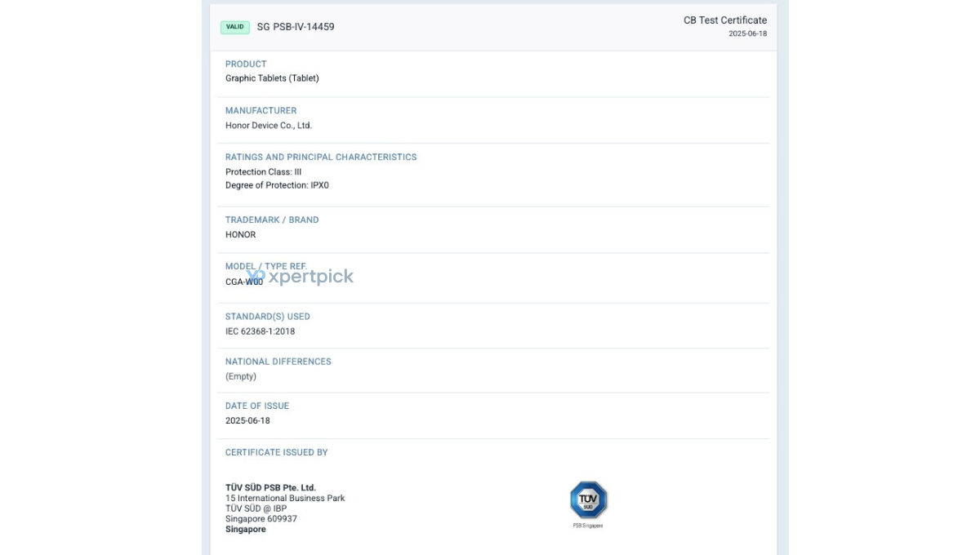Click the MANUFACTURER field label
The height and width of the screenshot is (555, 980).
click(261, 111)
